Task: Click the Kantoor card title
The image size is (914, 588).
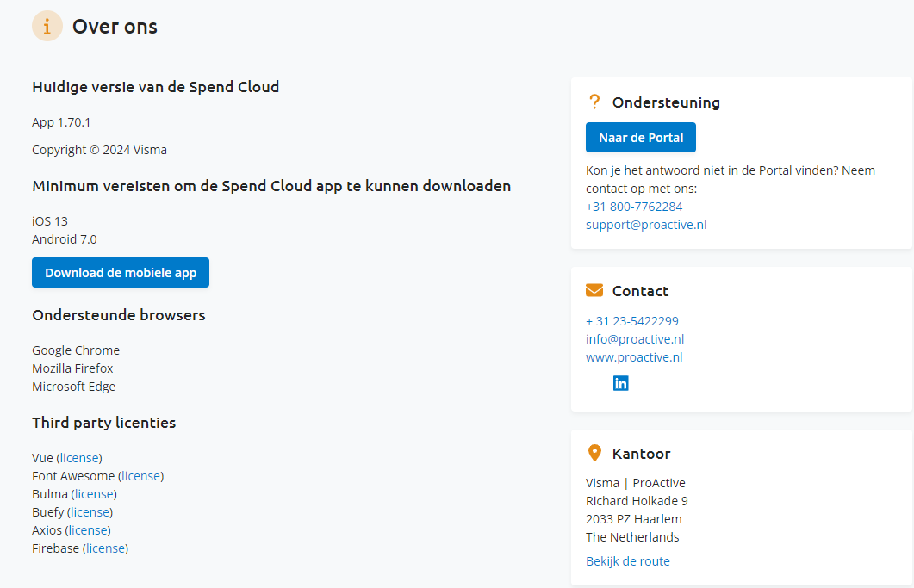Action: (641, 454)
